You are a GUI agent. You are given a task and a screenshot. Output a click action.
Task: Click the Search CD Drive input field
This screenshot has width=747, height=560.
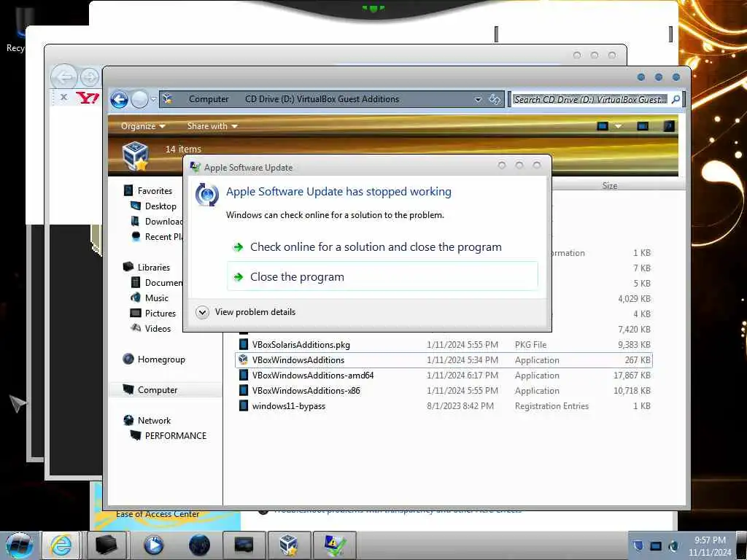pyautogui.click(x=590, y=99)
